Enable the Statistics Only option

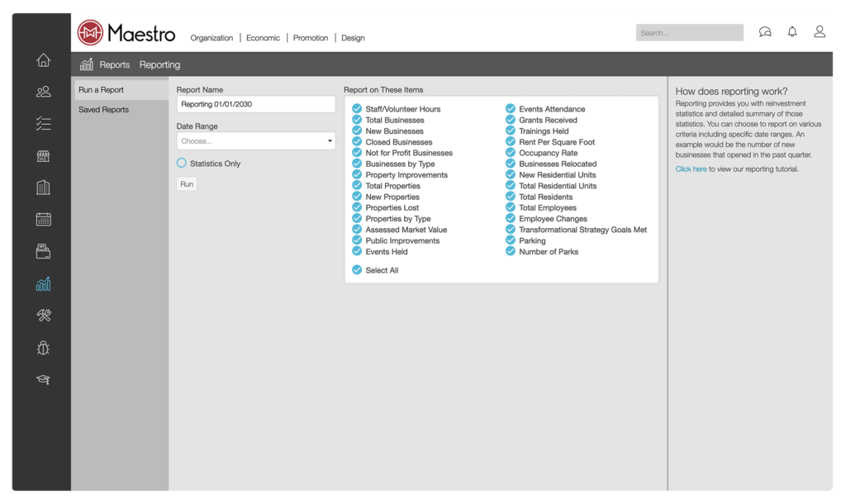coord(182,164)
